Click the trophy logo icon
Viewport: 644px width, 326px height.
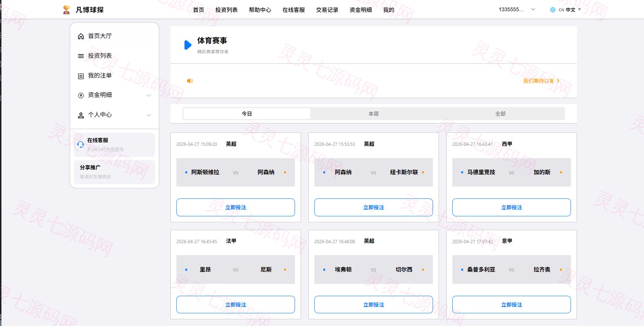point(66,10)
